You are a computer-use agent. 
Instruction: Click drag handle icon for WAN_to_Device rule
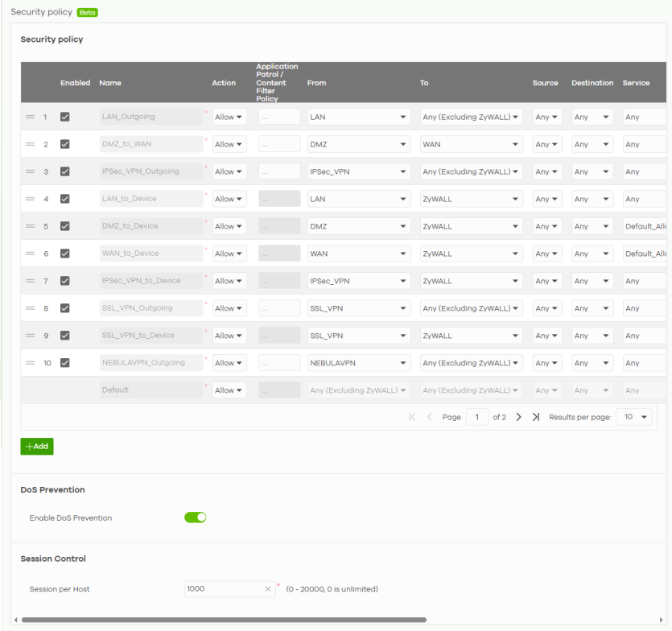point(30,254)
